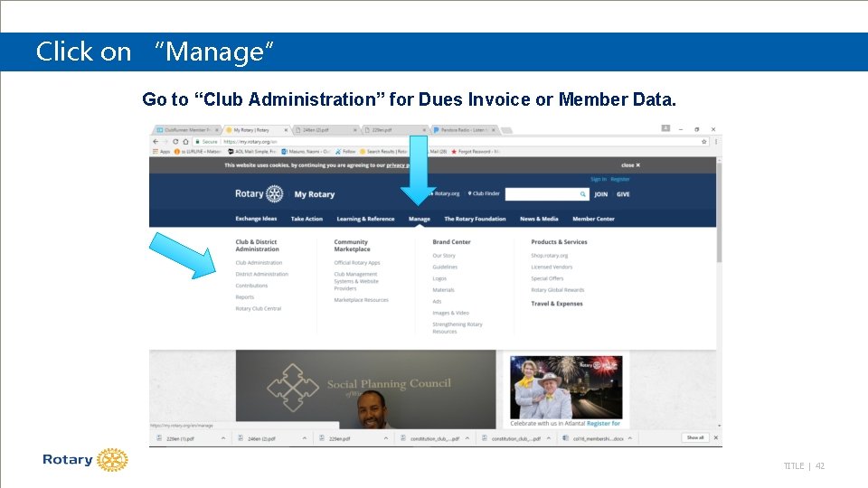Click the Rotary wheel logo in header
Image resolution: width=868 pixels, height=488 pixels.
tap(275, 194)
